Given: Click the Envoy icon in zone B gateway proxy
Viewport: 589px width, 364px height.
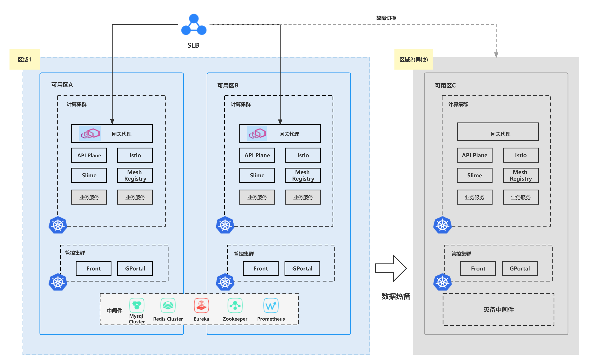Looking at the screenshot, I should [257, 133].
